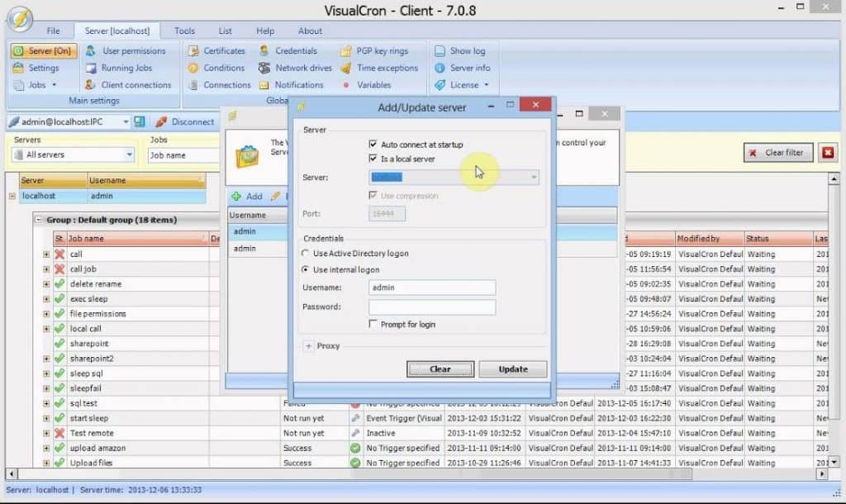This screenshot has height=504, width=846.
Task: Open the Certificates manager
Action: [x=222, y=50]
